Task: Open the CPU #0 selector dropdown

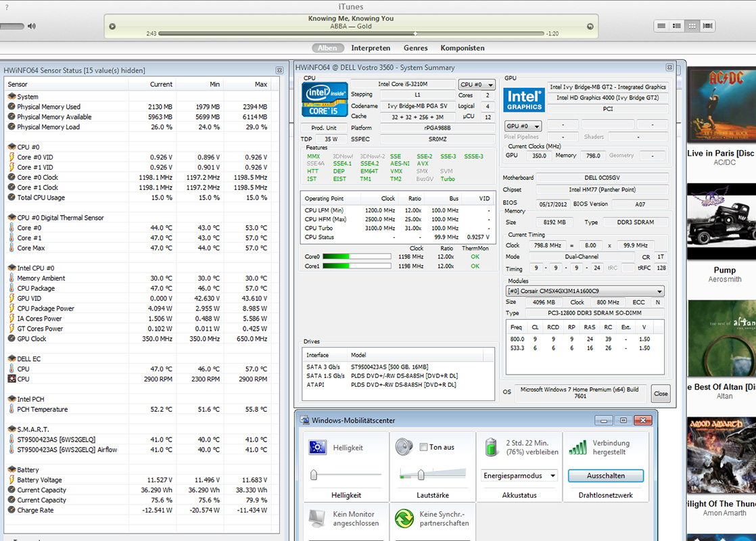Action: [x=476, y=85]
